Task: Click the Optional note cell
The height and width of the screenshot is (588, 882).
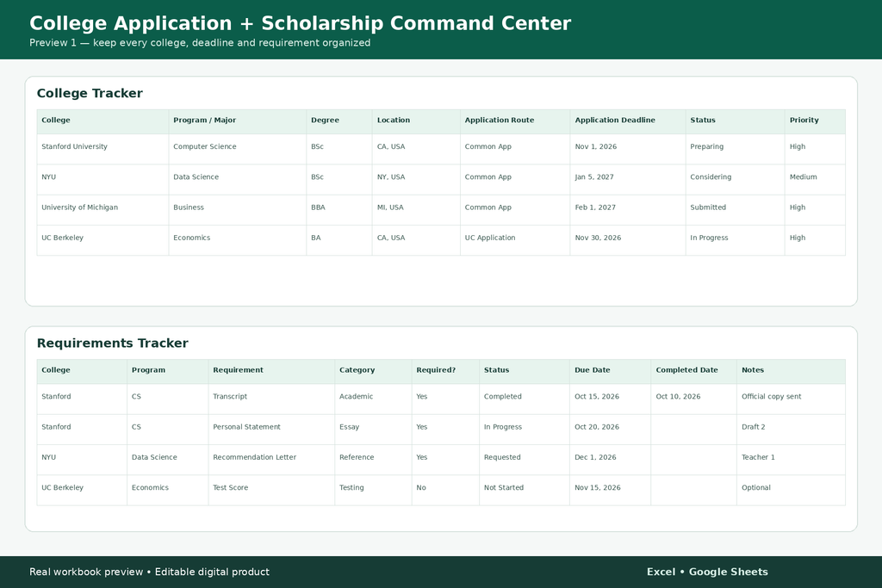Action: click(791, 490)
